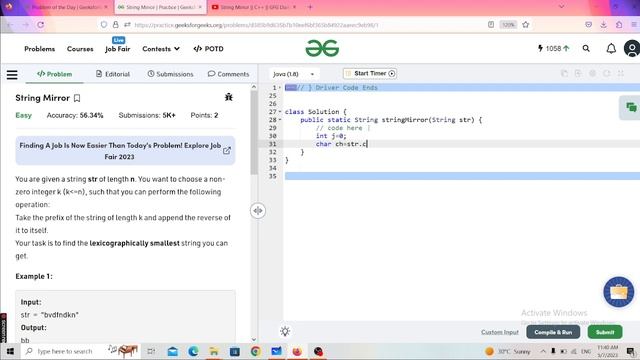This screenshot has width=640, height=360.
Task: Show hidden system tray icons
Action: click(x=543, y=351)
